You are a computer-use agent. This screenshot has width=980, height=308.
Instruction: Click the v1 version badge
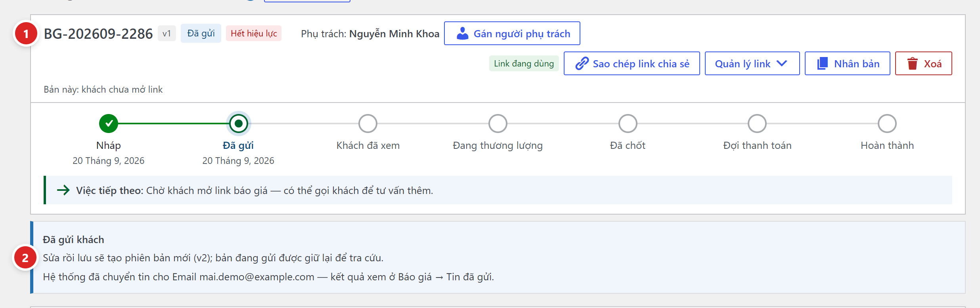click(x=167, y=33)
